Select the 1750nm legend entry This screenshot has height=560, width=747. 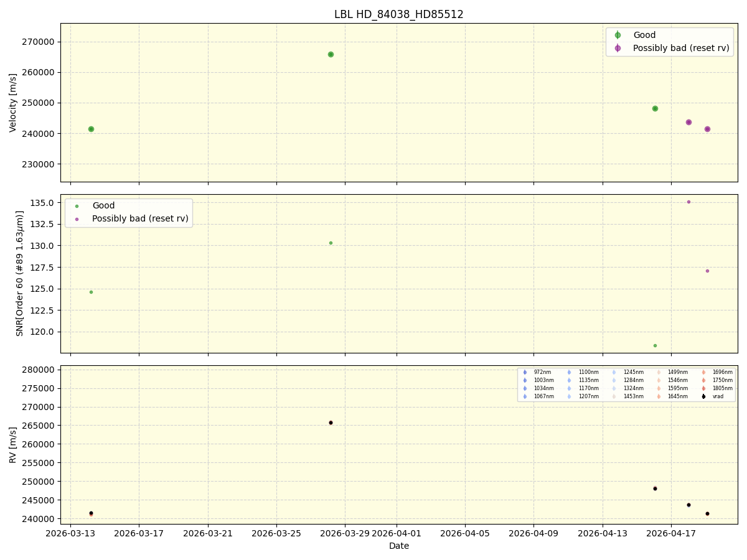[717, 380]
